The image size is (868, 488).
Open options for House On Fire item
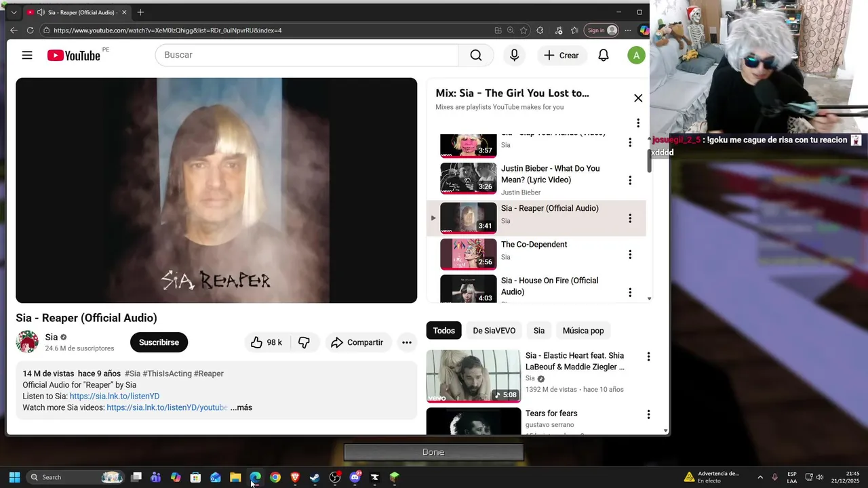click(630, 292)
